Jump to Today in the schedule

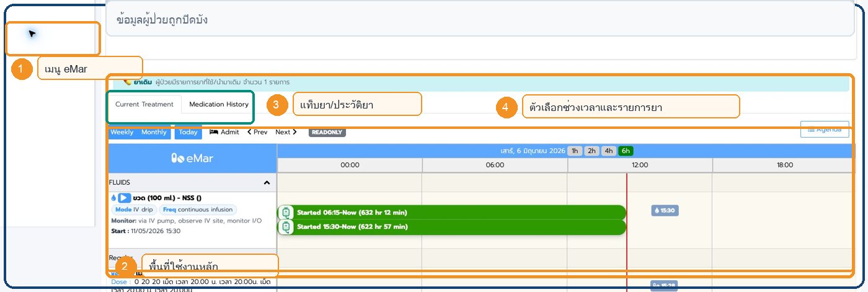[x=188, y=132]
